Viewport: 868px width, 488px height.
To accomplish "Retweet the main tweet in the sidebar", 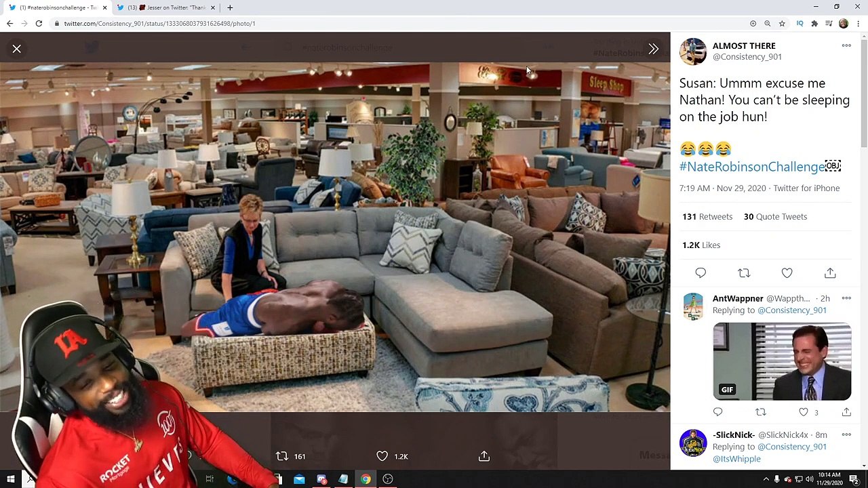I will click(744, 273).
